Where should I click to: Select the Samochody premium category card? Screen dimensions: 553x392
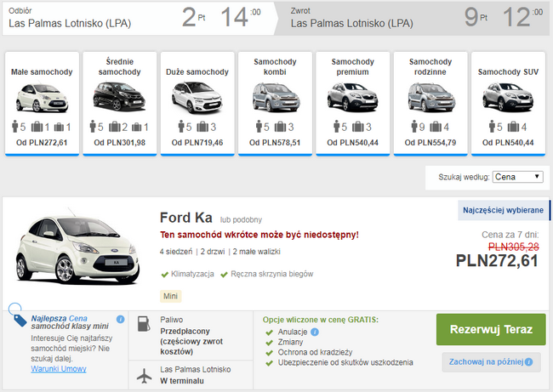[353, 104]
